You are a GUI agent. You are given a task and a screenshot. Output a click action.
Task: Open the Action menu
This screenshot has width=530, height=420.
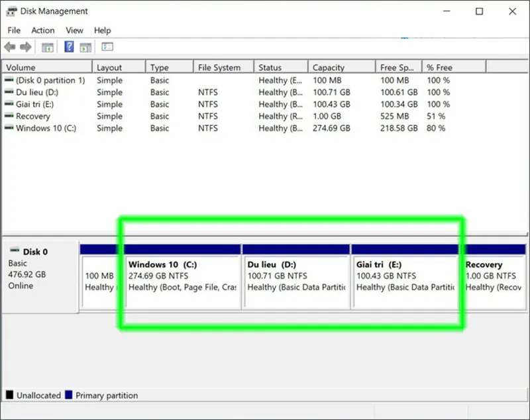point(42,30)
